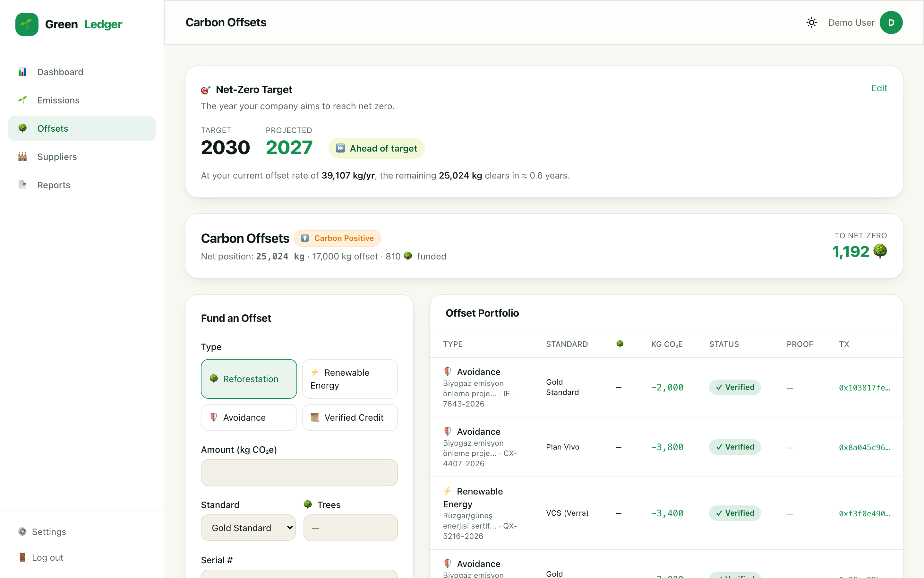Click the lightning icon in the QX-5216-2026 row
Viewport: 924px width, 578px height.
pos(448,491)
